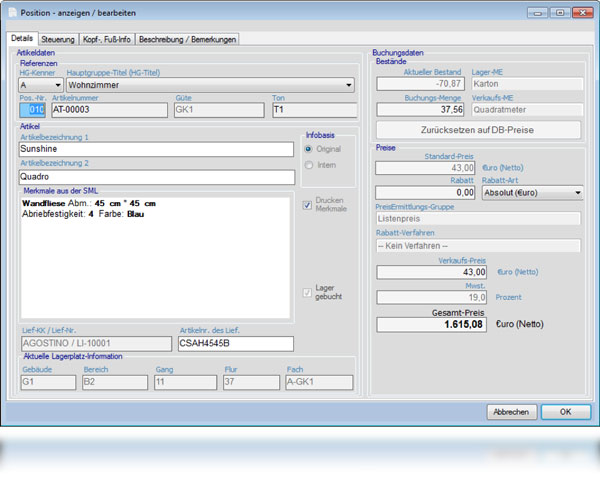Click the Artikelnummer field AT-00003
The height and width of the screenshot is (490, 600).
[109, 110]
